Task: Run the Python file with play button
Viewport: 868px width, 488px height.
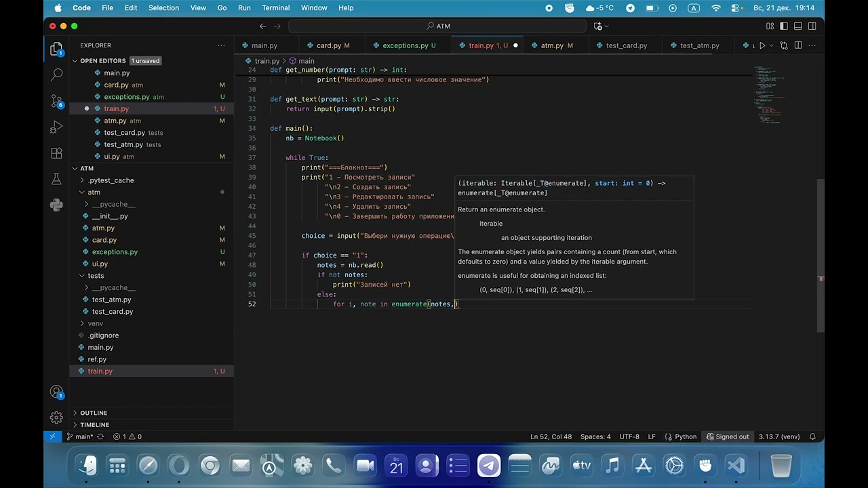Action: point(762,45)
